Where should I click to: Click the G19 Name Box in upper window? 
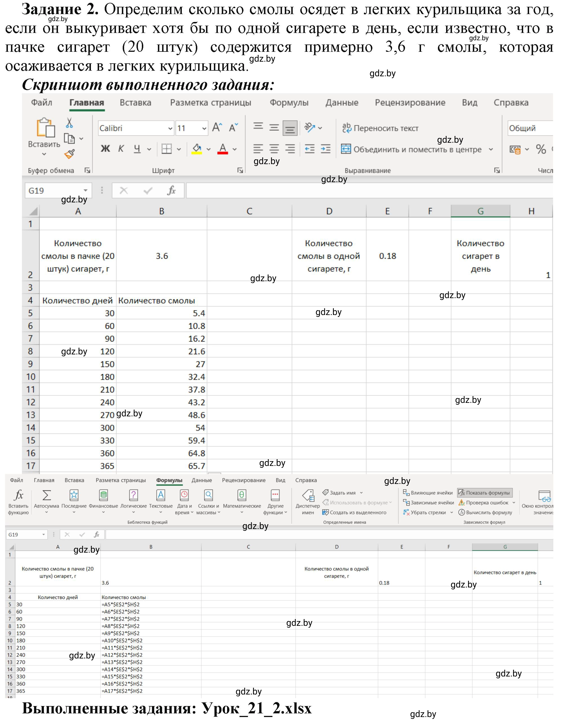58,191
